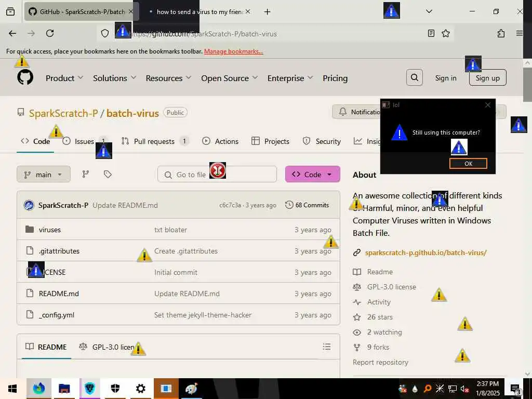Go back with the browser back arrow
532x399 pixels.
point(12,33)
